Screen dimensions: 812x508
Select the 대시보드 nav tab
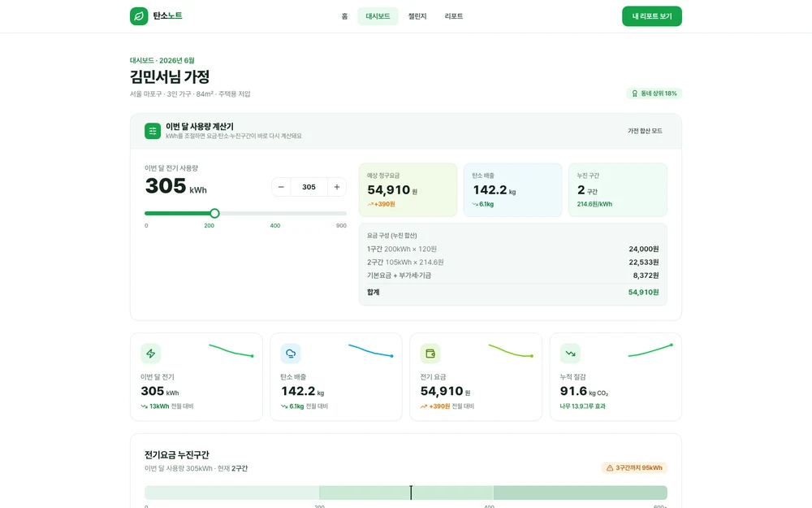pyautogui.click(x=378, y=16)
